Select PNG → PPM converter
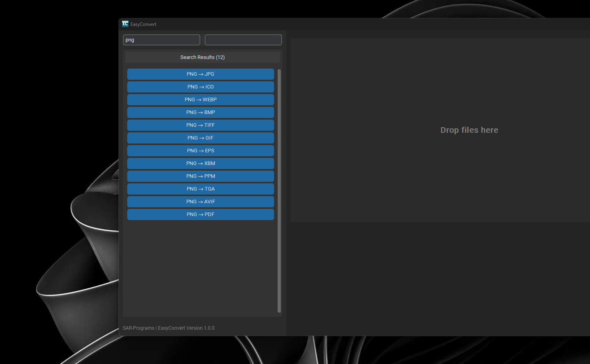Viewport: 590px width, 364px height. click(200, 176)
